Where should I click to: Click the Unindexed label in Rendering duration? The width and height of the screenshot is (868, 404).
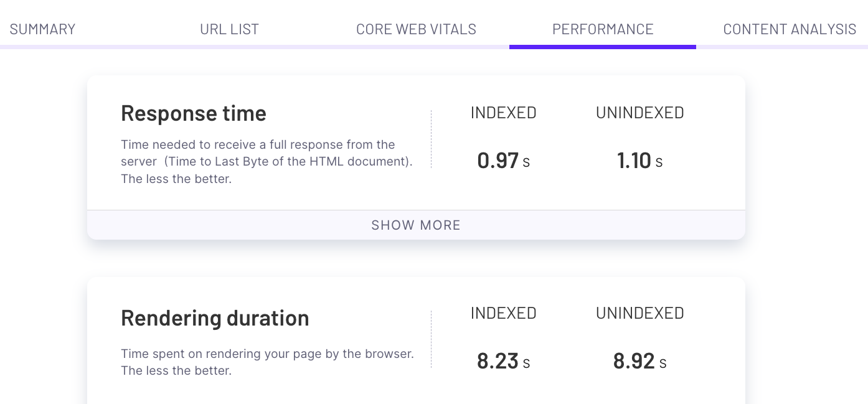[639, 313]
